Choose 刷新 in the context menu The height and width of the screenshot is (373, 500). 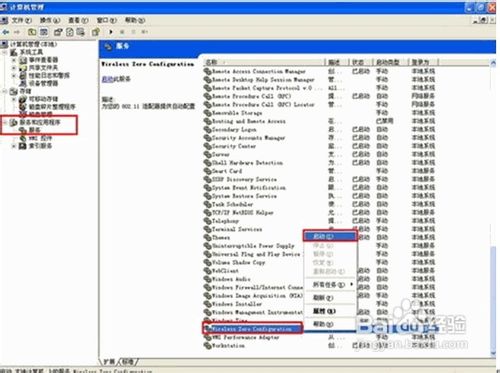pos(330,298)
